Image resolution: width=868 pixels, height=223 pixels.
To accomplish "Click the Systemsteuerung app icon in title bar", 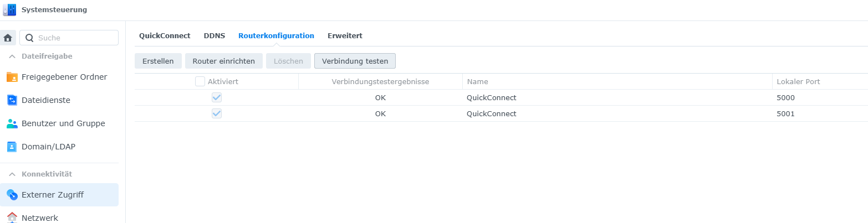I will tap(9, 10).
